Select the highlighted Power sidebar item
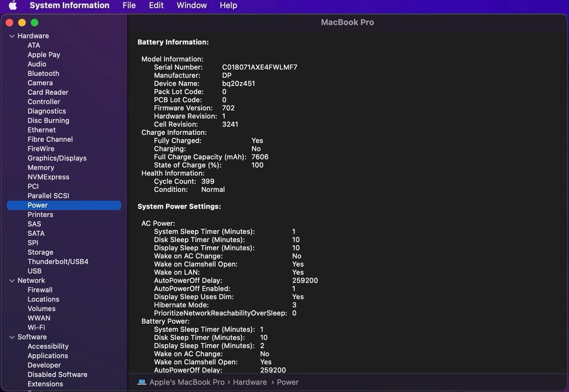Screen dimensions: 569x392 pos(64,205)
